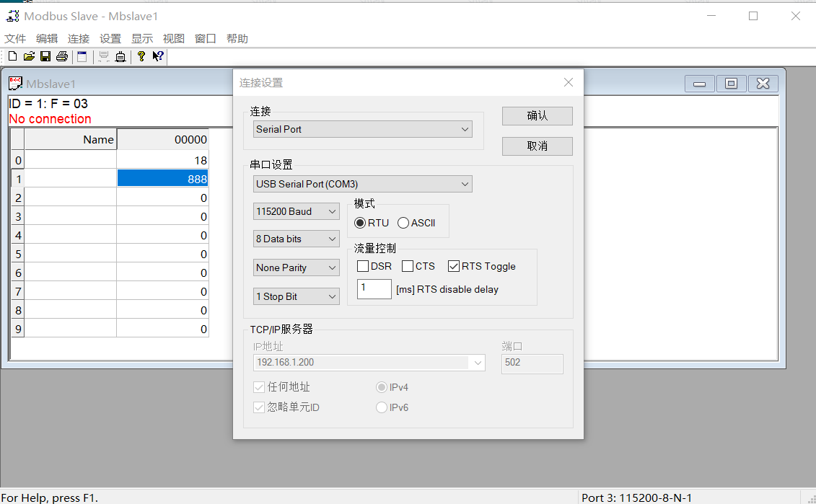The width and height of the screenshot is (816, 504).
Task: Uncheck the RTS Toggle checkbox
Action: click(x=454, y=266)
